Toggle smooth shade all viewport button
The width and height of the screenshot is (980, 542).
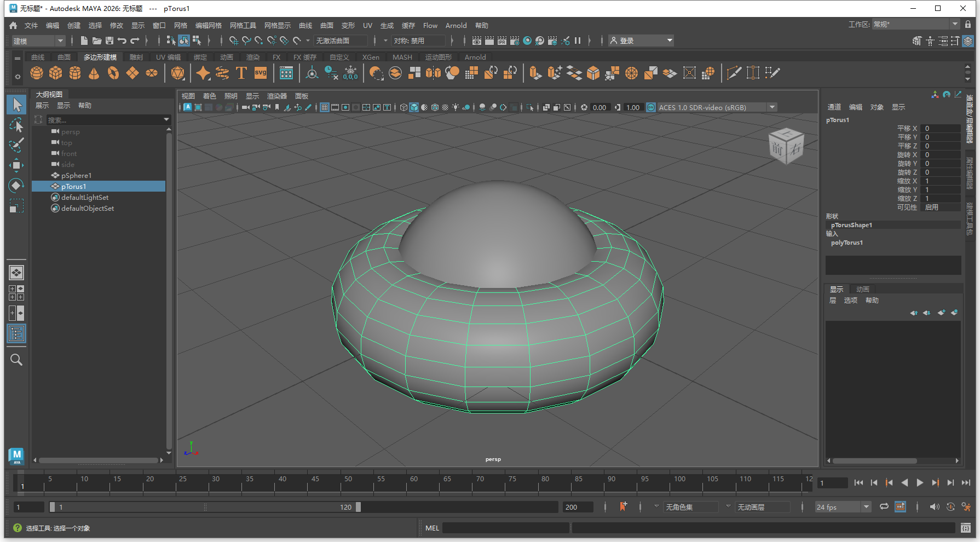tap(414, 107)
